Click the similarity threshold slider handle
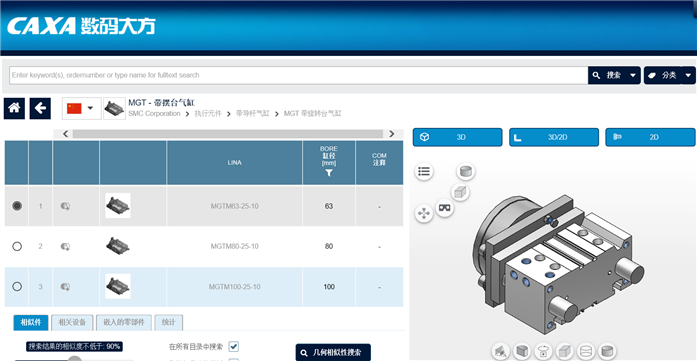697x361 pixels. point(75,359)
